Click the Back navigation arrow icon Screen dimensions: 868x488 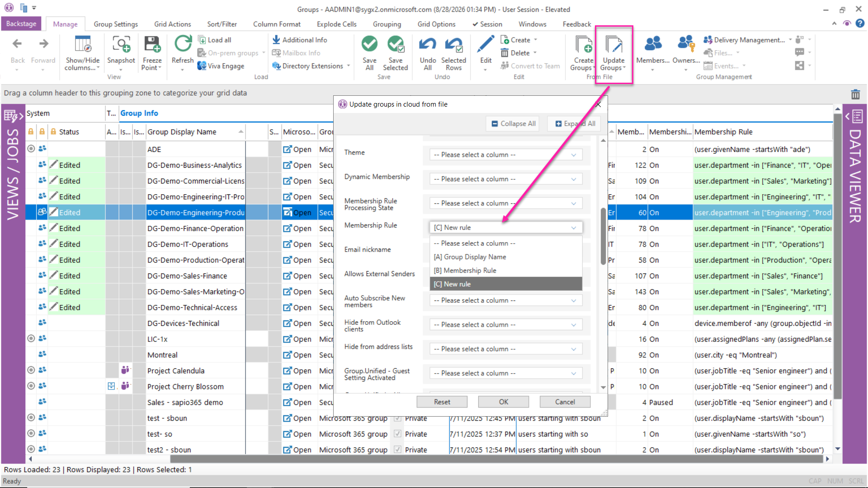pos(17,44)
